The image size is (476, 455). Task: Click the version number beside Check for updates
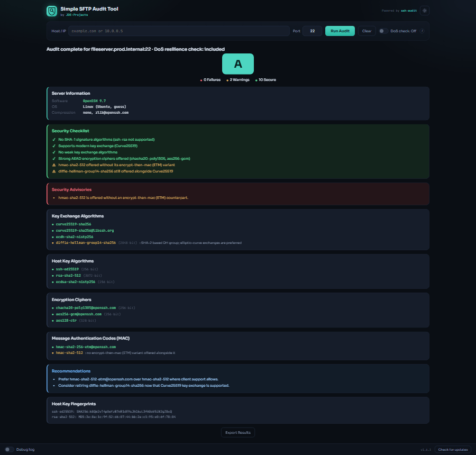pos(426,450)
